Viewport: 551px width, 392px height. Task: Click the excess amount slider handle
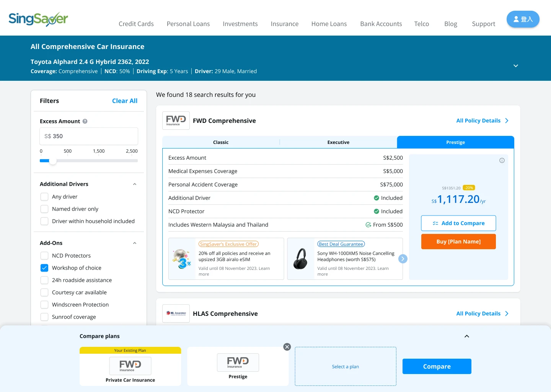coord(53,161)
